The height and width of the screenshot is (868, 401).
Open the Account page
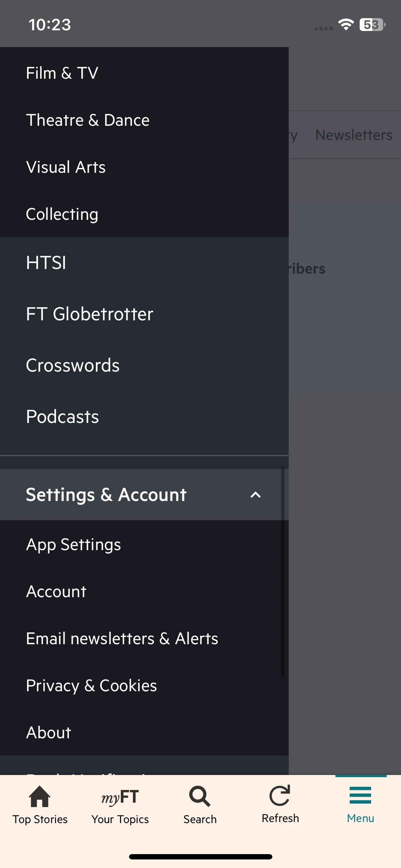tap(144, 591)
